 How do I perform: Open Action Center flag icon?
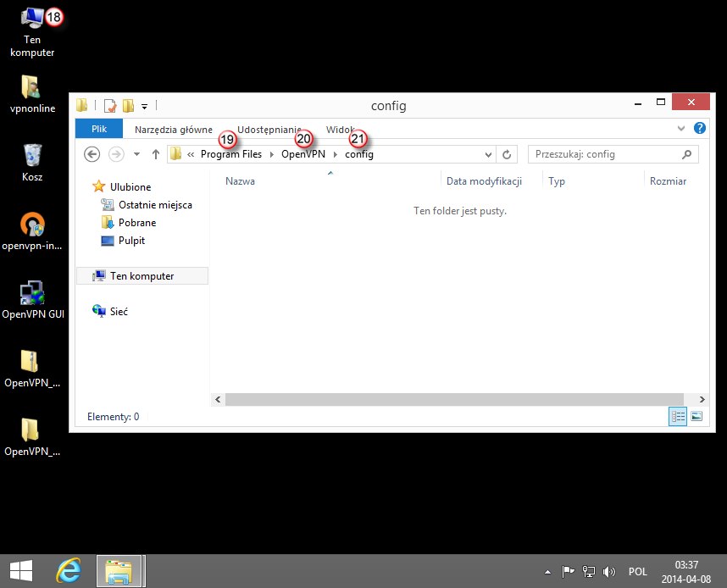coord(568,572)
